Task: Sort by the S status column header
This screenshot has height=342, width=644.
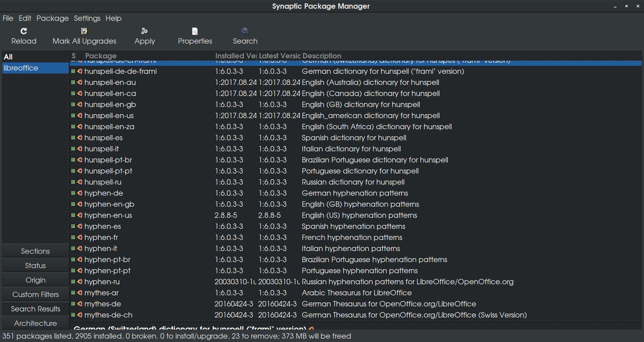Action: [x=73, y=56]
